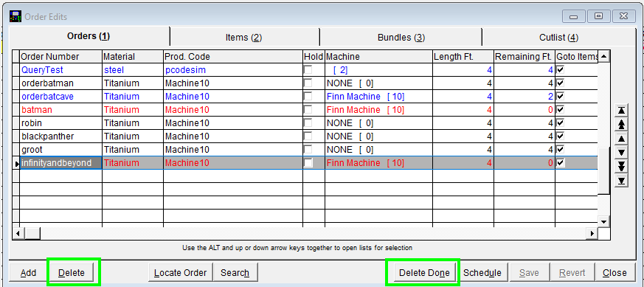644x287 pixels.
Task: Switch to the Orders (1) tab
Action: click(x=89, y=36)
